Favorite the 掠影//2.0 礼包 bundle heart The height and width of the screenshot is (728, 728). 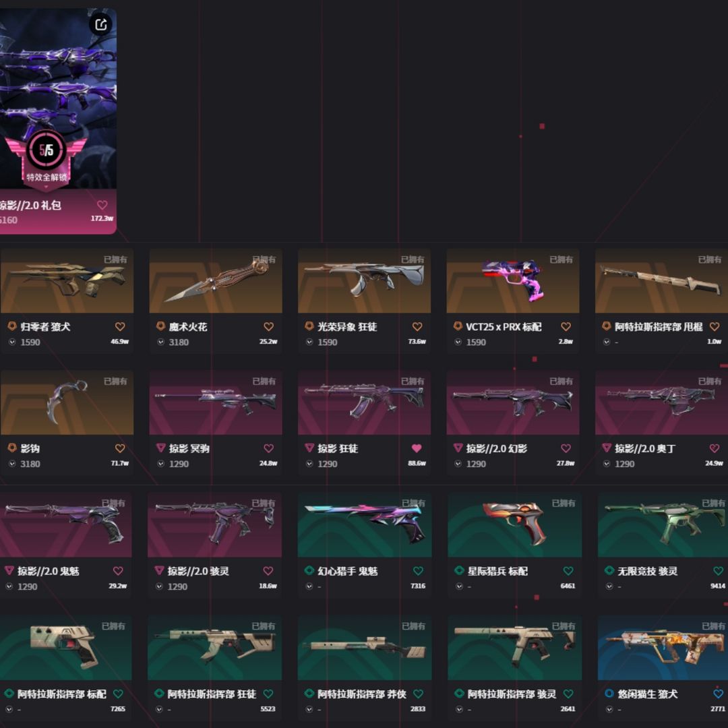coord(102,205)
